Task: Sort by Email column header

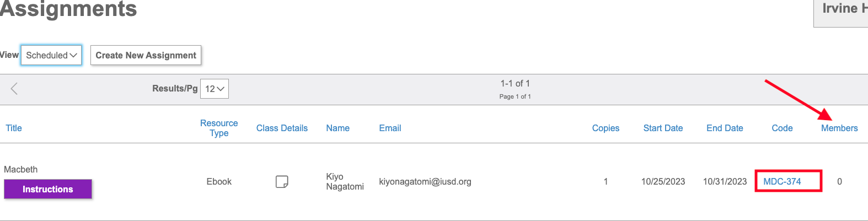Action: tap(390, 128)
